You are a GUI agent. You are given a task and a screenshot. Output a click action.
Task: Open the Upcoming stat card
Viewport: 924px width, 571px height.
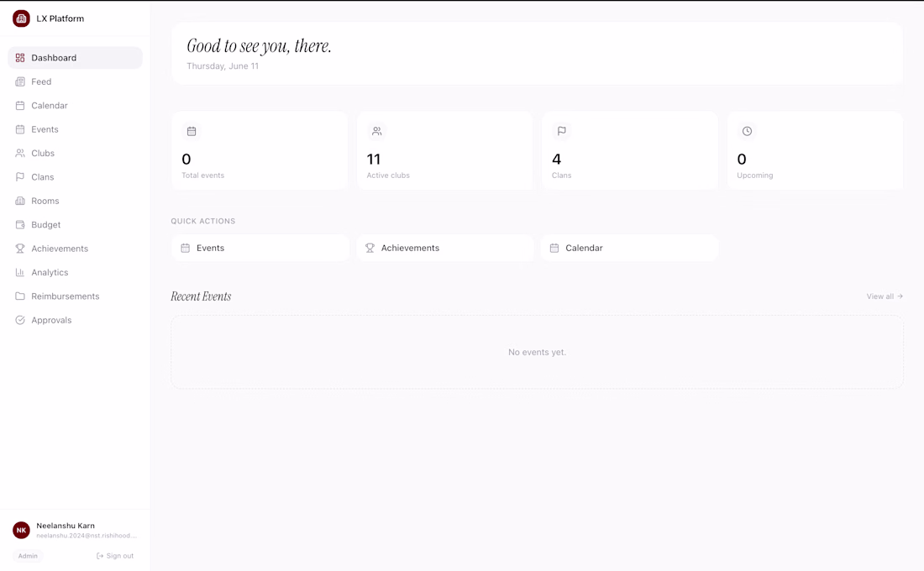coord(815,150)
